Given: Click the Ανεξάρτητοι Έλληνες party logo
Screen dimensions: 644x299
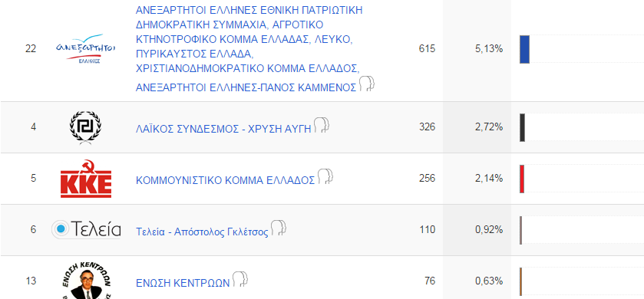Looking at the screenshot, I should pos(85,49).
